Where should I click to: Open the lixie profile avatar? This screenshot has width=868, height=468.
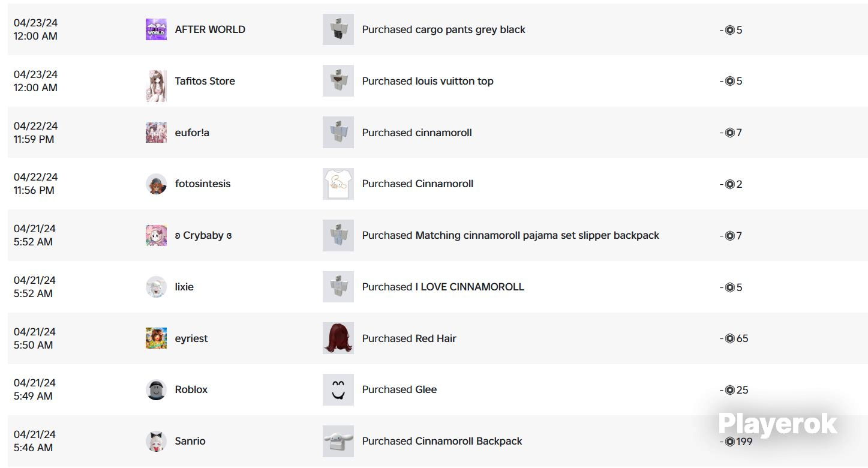tap(156, 287)
